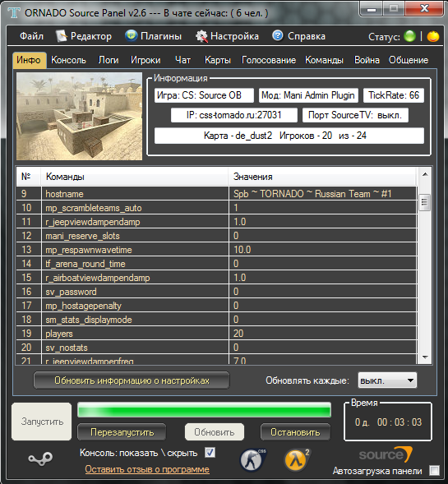Click the green status indicator

tap(409, 36)
